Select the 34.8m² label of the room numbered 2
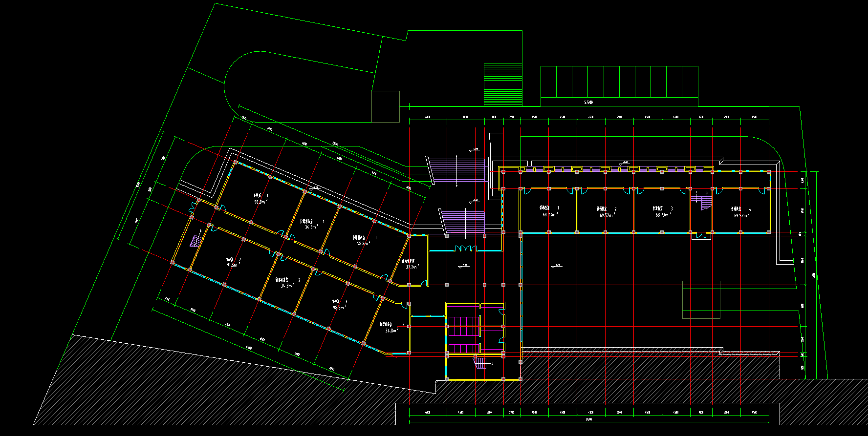 tap(287, 286)
